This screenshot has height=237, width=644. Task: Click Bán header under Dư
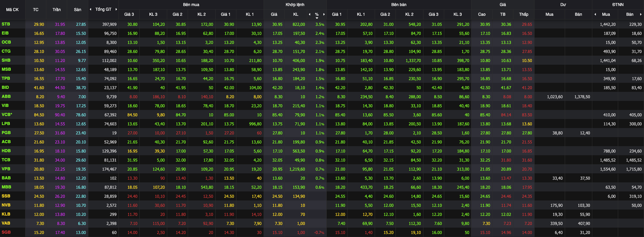pyautogui.click(x=578, y=14)
